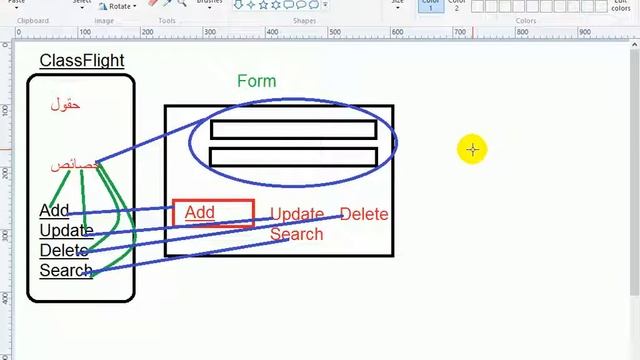Image resolution: width=640 pixels, height=360 pixels.
Task: Open the Paste options arrow
Action: [17, 7]
